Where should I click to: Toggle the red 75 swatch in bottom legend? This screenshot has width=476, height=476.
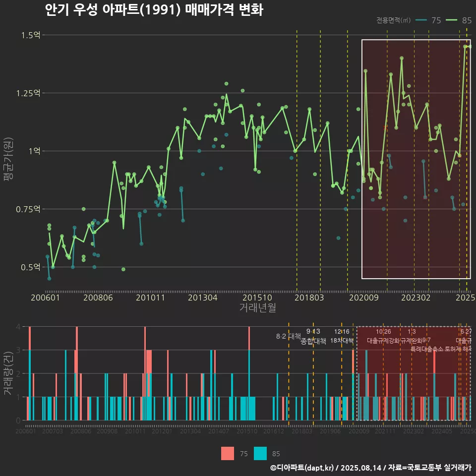[x=228, y=454]
